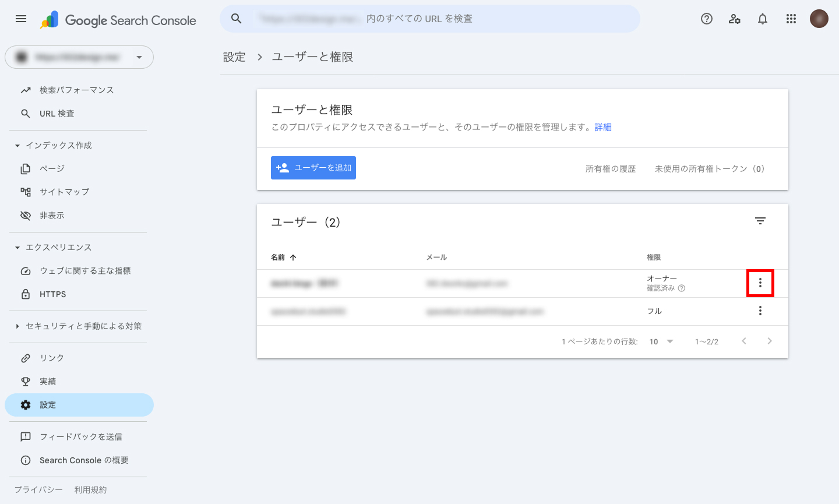Click the help question mark icon
The width and height of the screenshot is (839, 504).
pos(707,19)
